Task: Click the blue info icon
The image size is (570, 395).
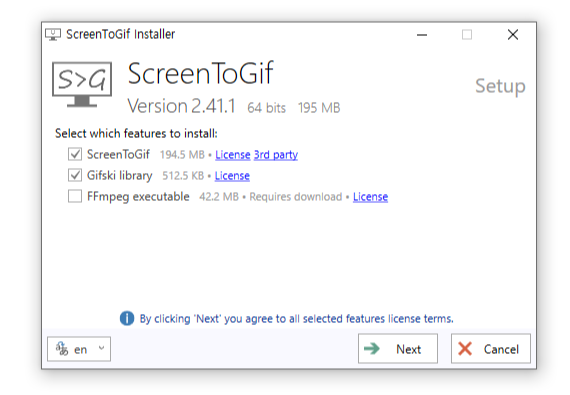Action: [127, 319]
